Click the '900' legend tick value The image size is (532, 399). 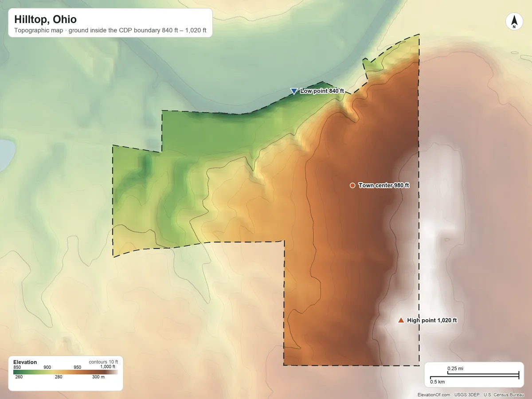47,367
